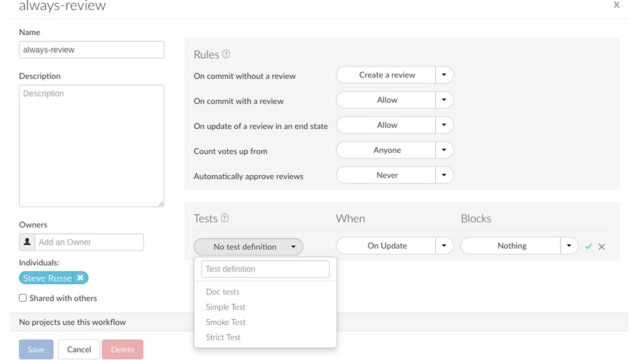Select Doc tests from the list

pyautogui.click(x=222, y=291)
